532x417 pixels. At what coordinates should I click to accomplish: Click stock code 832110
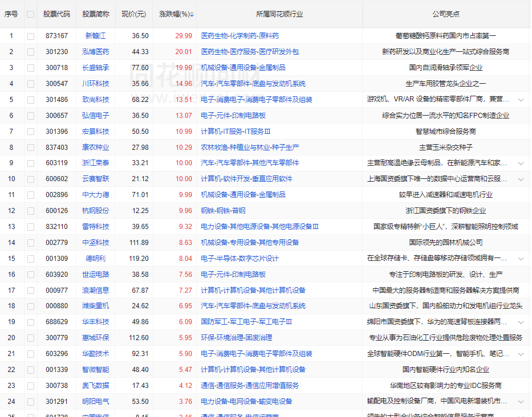pos(56,227)
